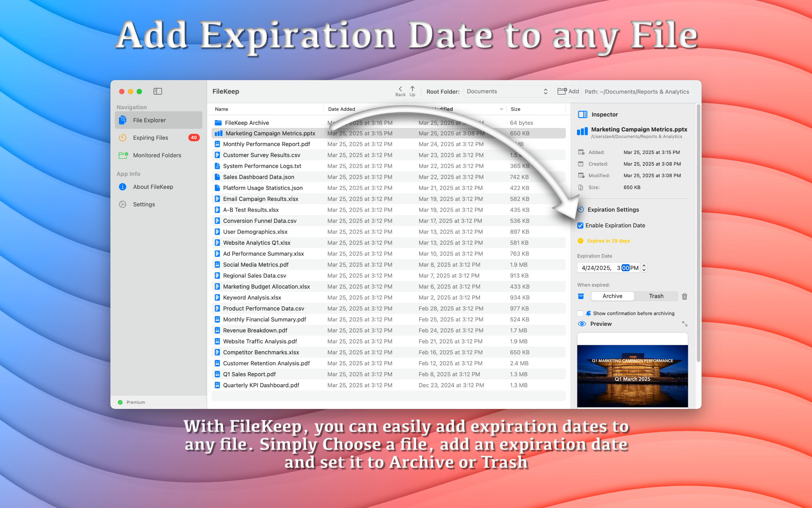Click the Monthly Financial Summary.pdf icon
This screenshot has width=812, height=508.
tap(217, 319)
